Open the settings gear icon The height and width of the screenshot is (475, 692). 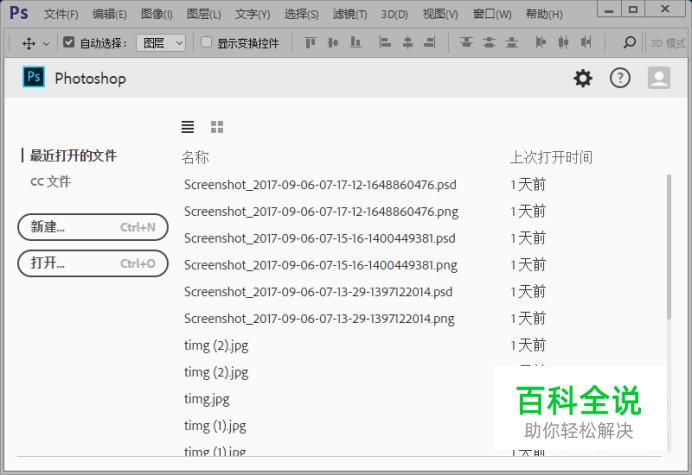tap(583, 79)
